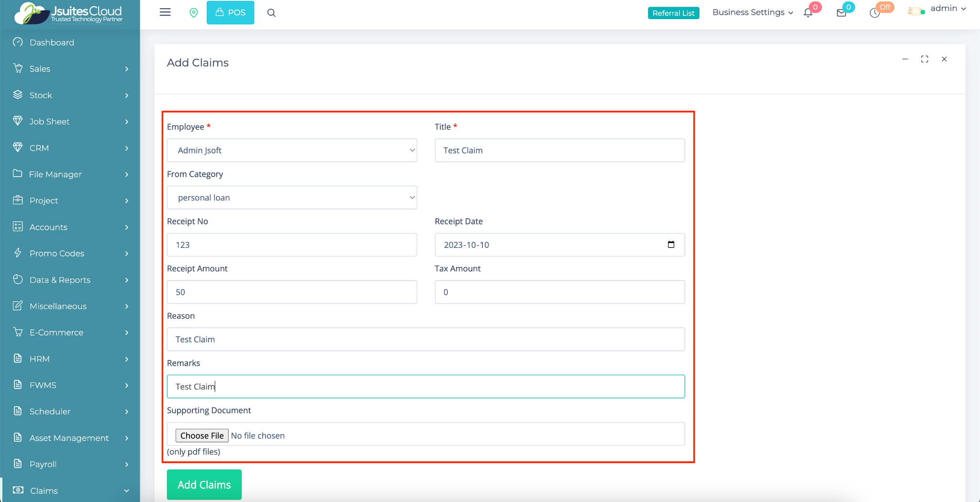Click the Receipt Amount input field
The width and height of the screenshot is (980, 502).
292,292
